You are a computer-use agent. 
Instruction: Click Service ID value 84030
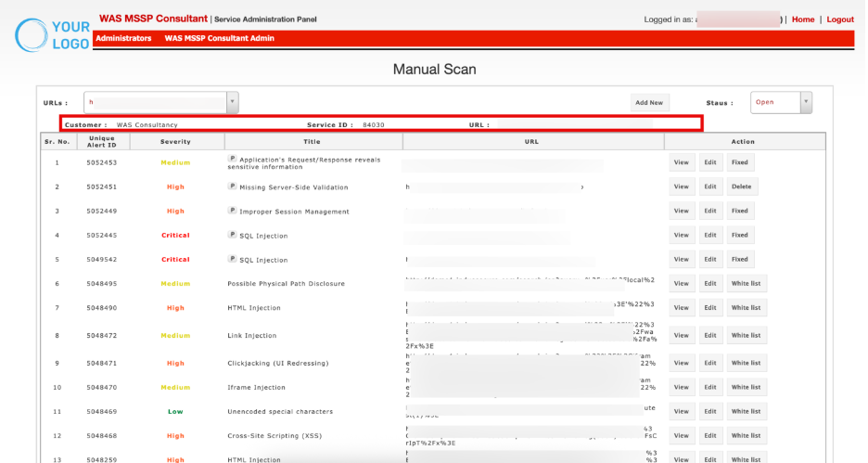(374, 125)
